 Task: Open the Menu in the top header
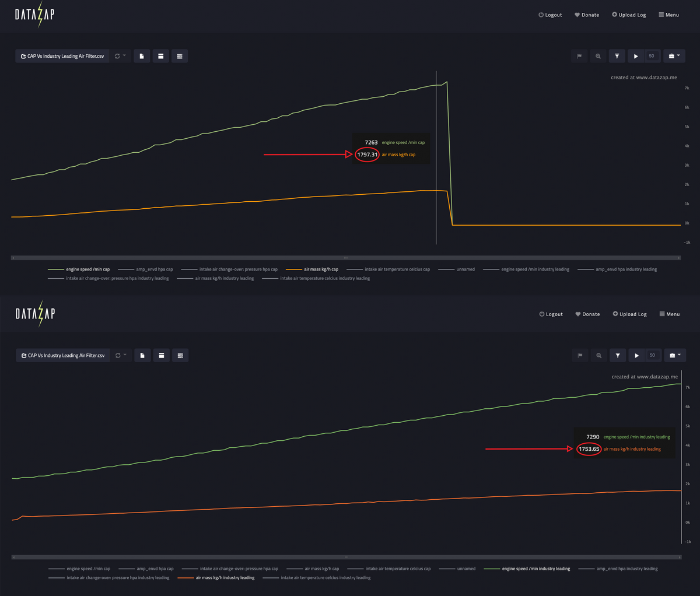coord(668,15)
